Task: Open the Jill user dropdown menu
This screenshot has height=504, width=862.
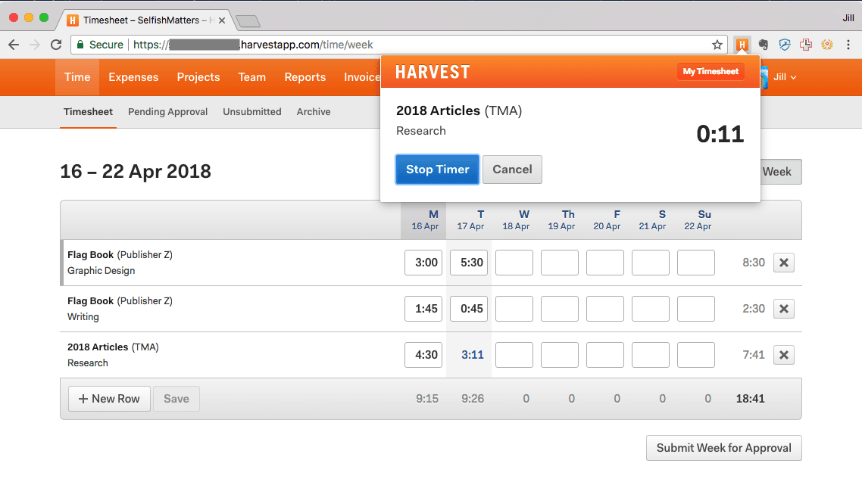Action: point(785,77)
